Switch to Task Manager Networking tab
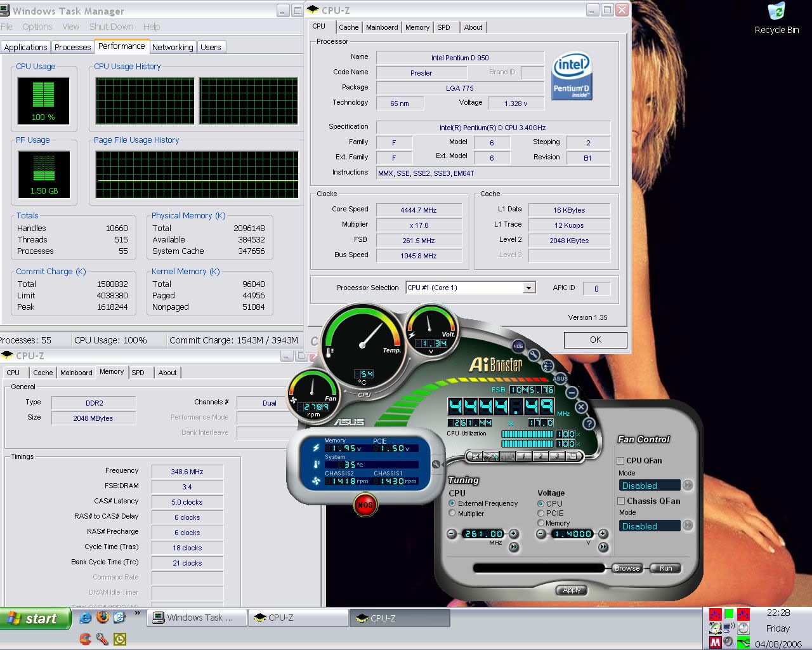 pyautogui.click(x=173, y=47)
